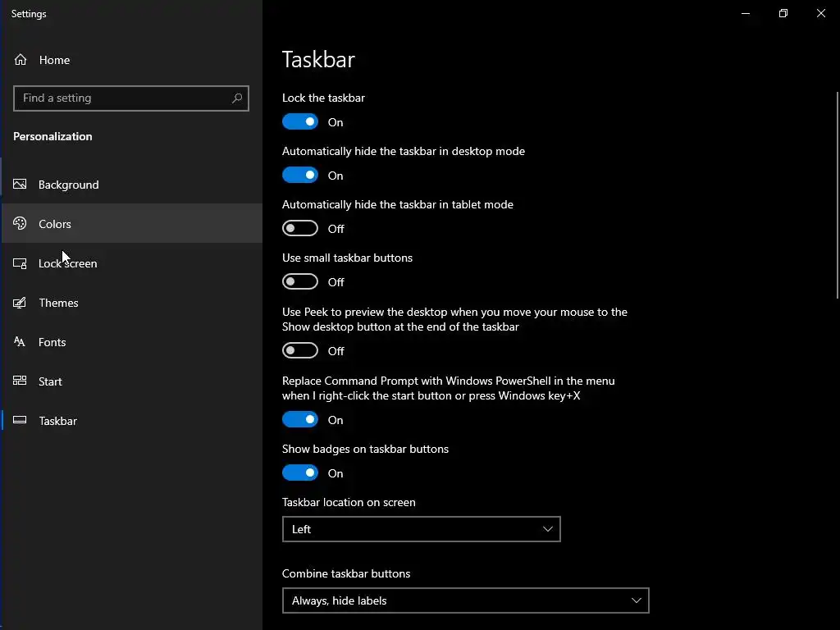Click the search magnifier icon
The width and height of the screenshot is (840, 630).
pyautogui.click(x=237, y=98)
